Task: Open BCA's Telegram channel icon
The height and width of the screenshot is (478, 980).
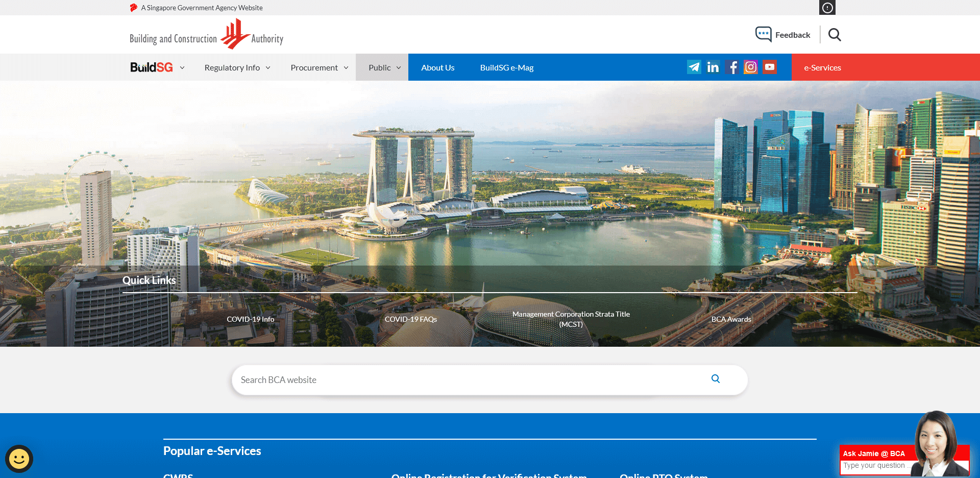Action: [x=694, y=66]
